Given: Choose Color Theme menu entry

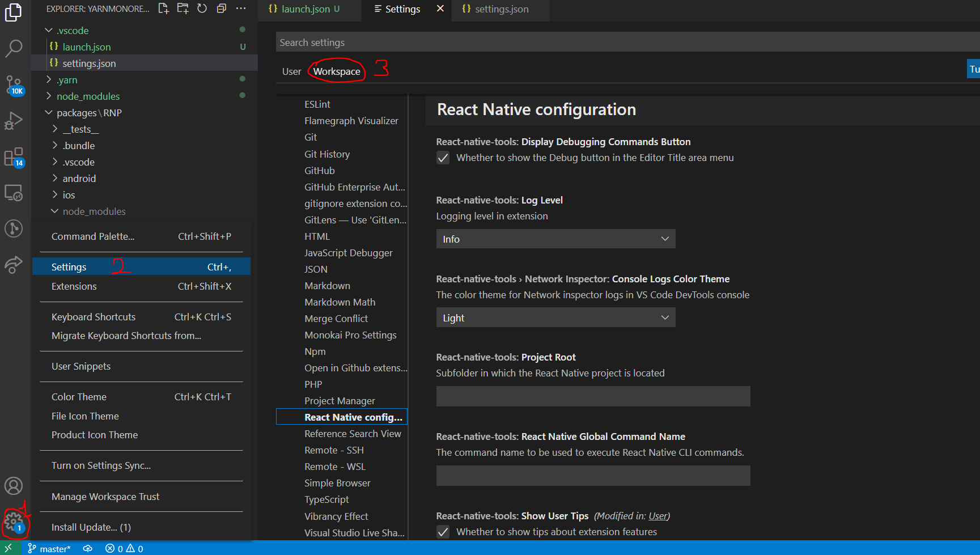Looking at the screenshot, I should pyautogui.click(x=141, y=397).
